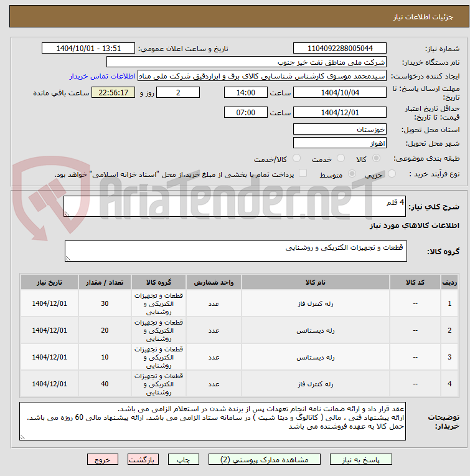Open مشاهده مدارک پیوستی (2) button
This screenshot has width=470, height=476.
(x=264, y=460)
